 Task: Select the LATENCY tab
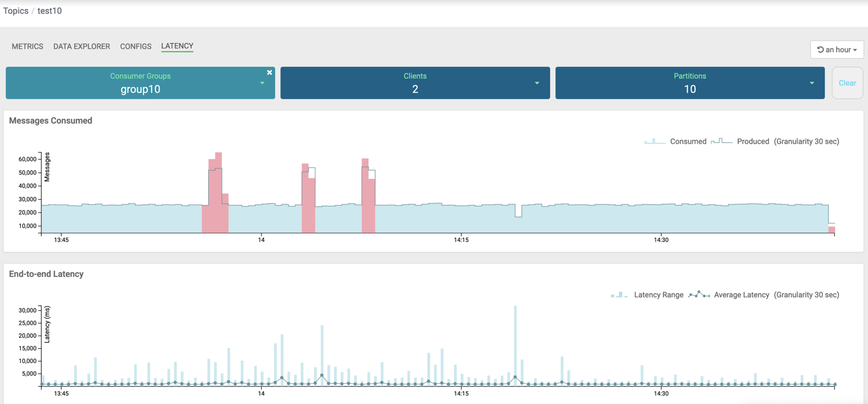coord(177,46)
